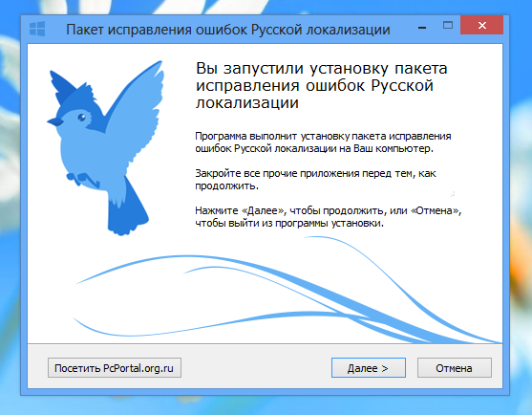Click the desktop wallpaper right of the window

pyautogui.click(x=521, y=204)
